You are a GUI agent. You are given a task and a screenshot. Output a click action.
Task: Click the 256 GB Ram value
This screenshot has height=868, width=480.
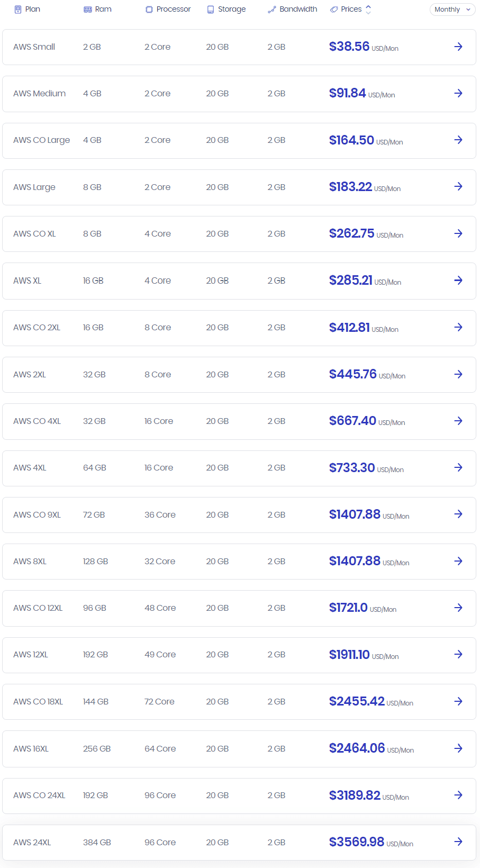(x=97, y=749)
